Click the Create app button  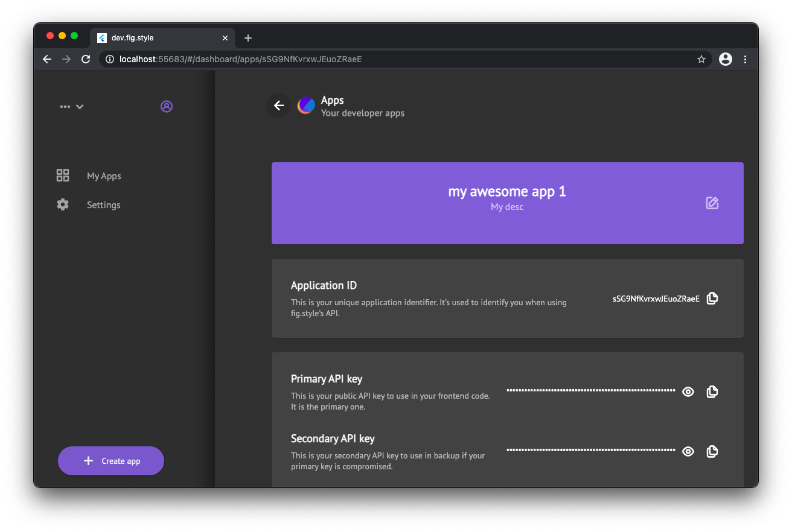coord(111,461)
